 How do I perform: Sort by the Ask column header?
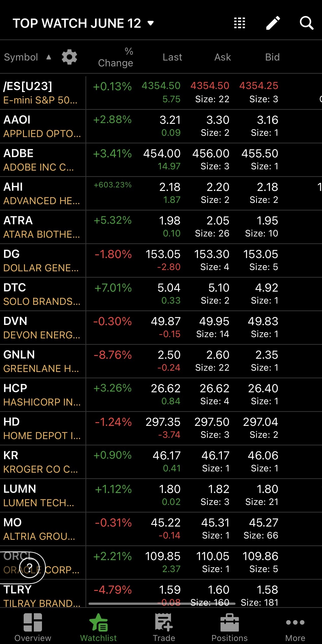[223, 57]
